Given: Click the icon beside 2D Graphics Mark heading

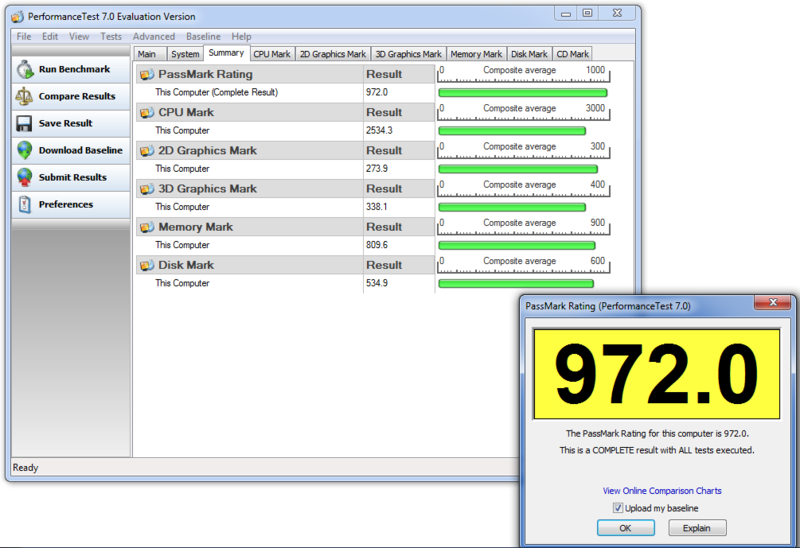Looking at the screenshot, I should click(x=147, y=151).
